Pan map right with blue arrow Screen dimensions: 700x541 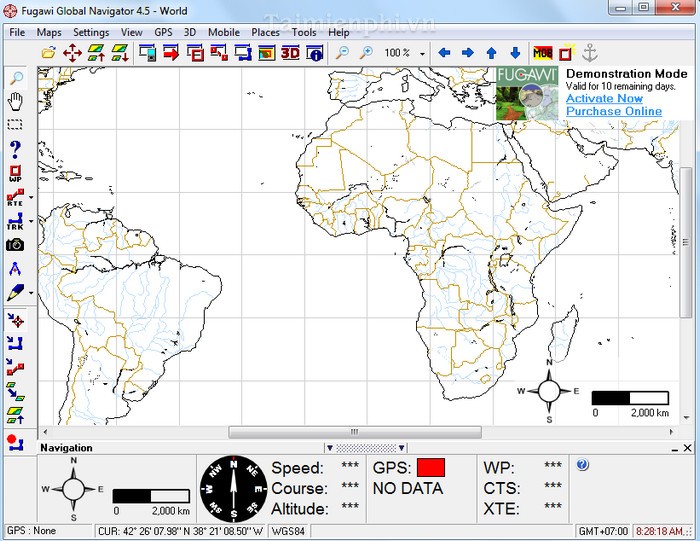point(467,53)
